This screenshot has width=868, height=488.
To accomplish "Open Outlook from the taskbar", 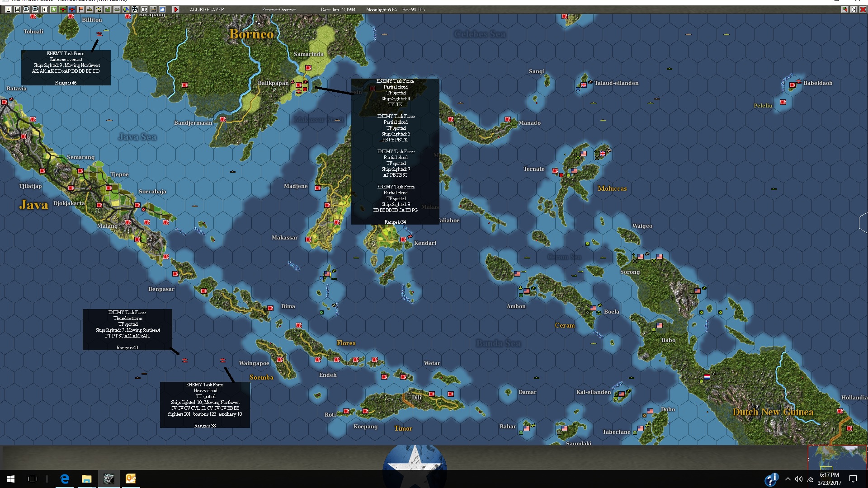I will (131, 479).
